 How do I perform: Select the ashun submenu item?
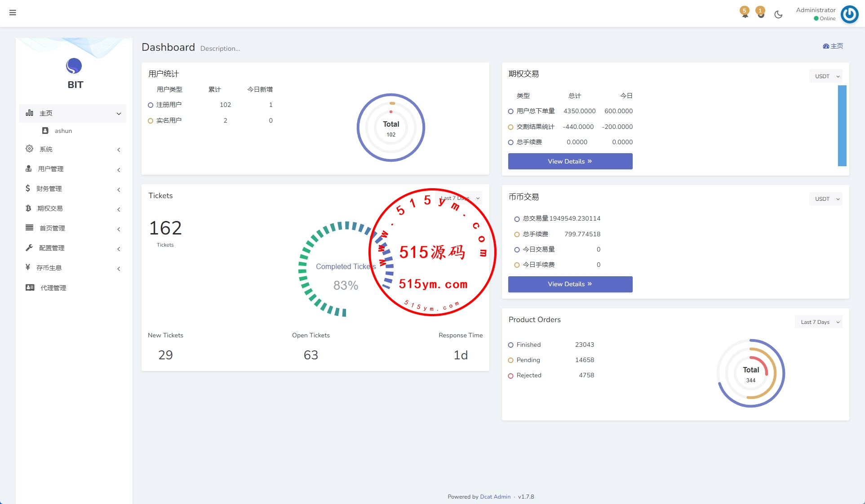[63, 131]
